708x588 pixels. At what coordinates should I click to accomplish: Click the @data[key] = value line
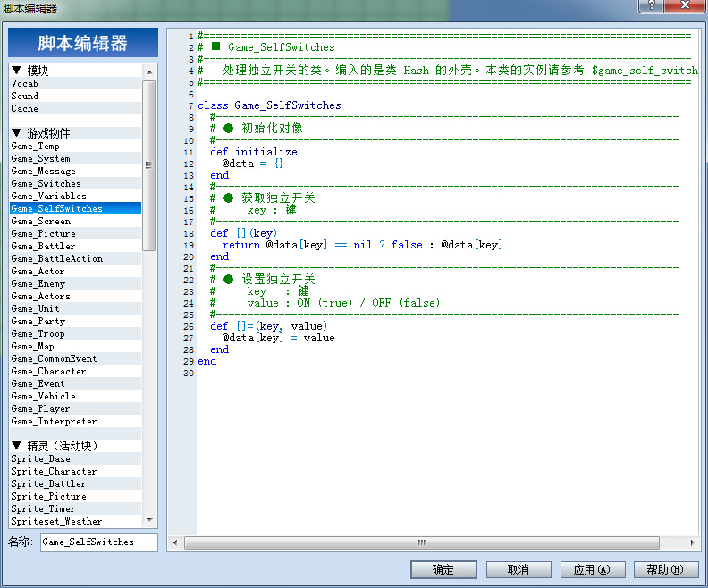pos(278,338)
